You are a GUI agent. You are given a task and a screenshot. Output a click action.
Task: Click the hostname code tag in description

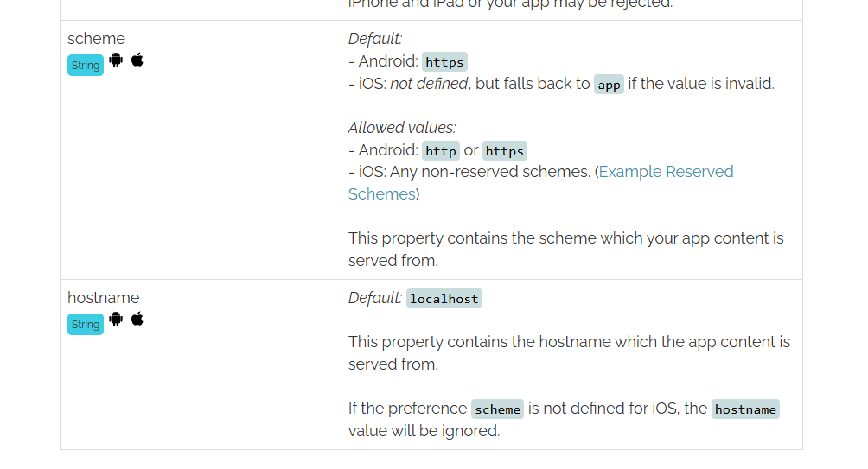(745, 409)
